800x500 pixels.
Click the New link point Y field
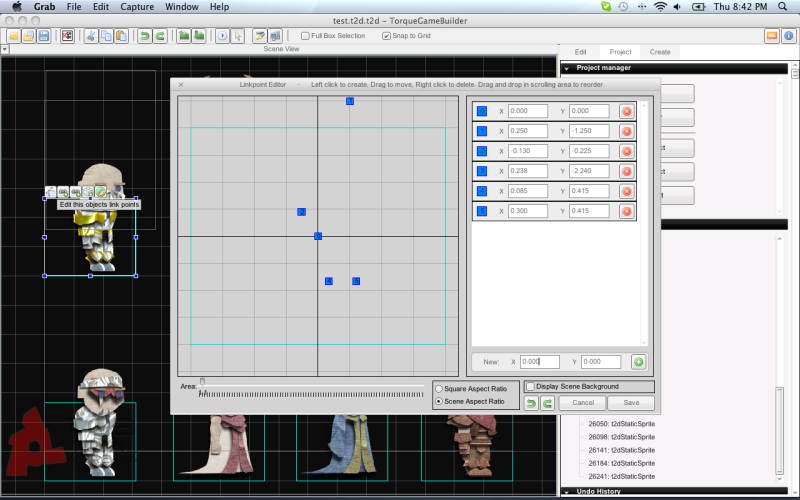click(x=600, y=362)
